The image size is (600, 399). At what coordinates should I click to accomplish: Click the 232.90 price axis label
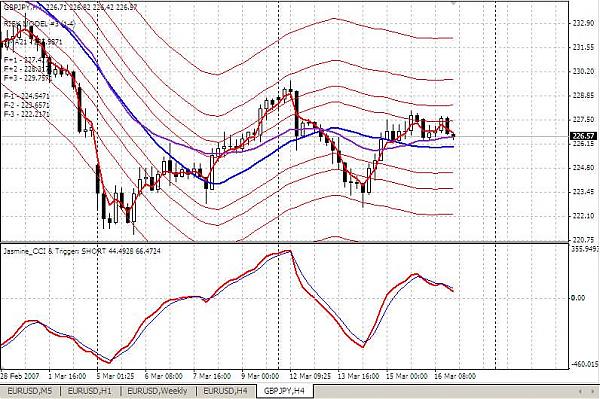pos(584,23)
